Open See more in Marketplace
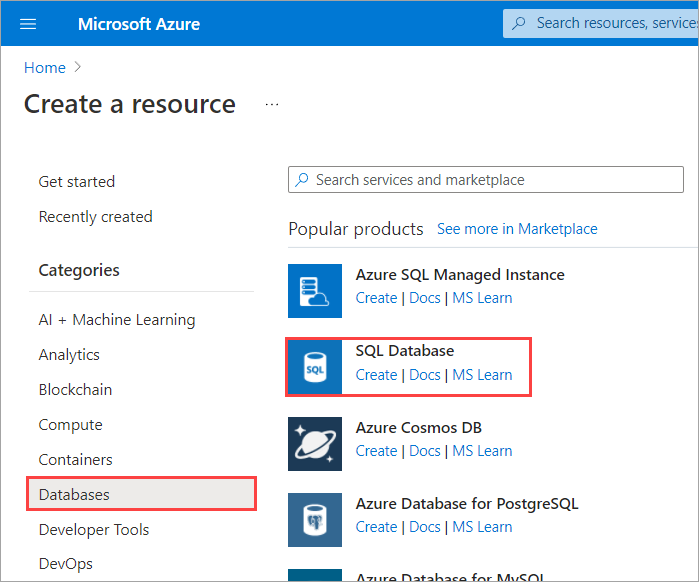This screenshot has height=582, width=699. pyautogui.click(x=517, y=229)
